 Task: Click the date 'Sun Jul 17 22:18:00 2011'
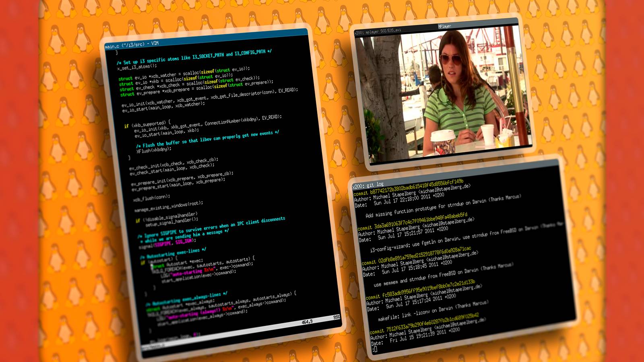(x=402, y=199)
